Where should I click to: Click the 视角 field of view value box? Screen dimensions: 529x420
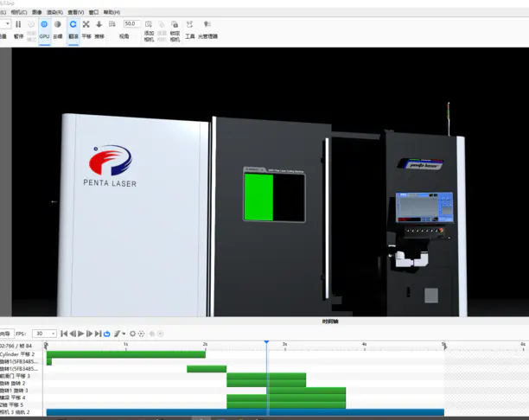coord(131,24)
